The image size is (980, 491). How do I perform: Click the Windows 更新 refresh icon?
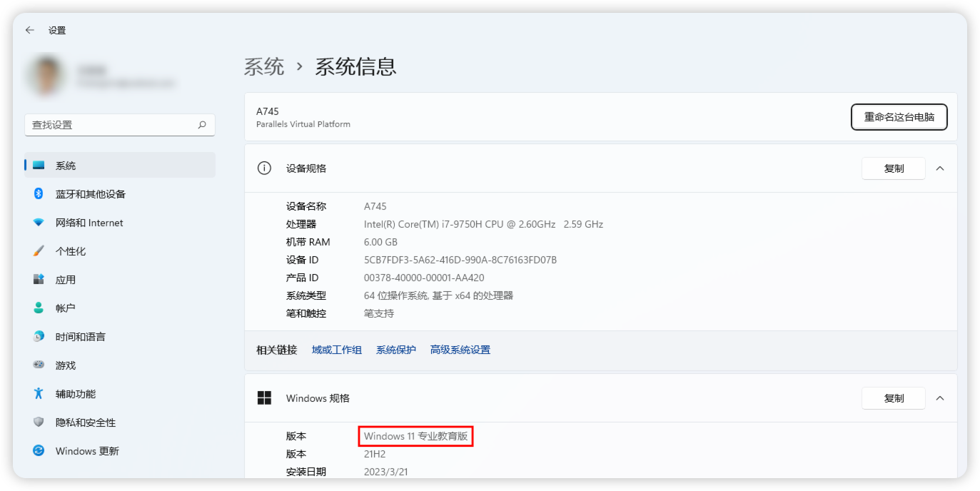click(x=39, y=451)
